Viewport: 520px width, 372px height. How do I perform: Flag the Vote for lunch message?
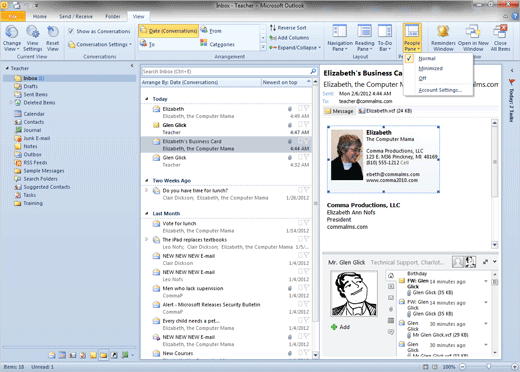306,222
